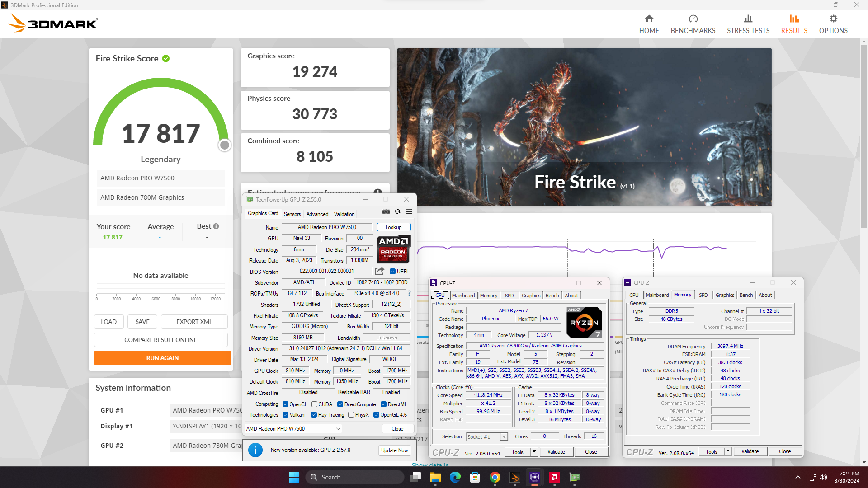Switch to GPU-Z Validation tab
Viewport: 868px width, 488px height.
point(344,214)
